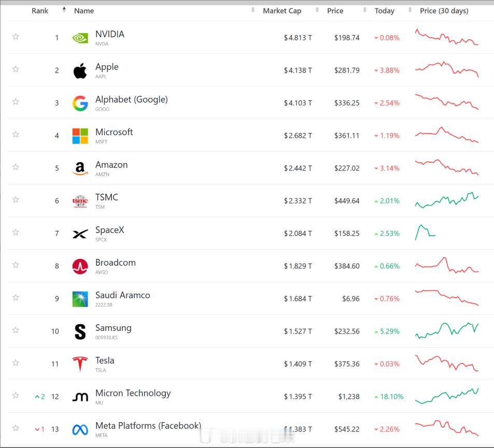Click the NVIDIA logo icon
Image resolution: width=494 pixels, height=448 pixels.
point(80,38)
